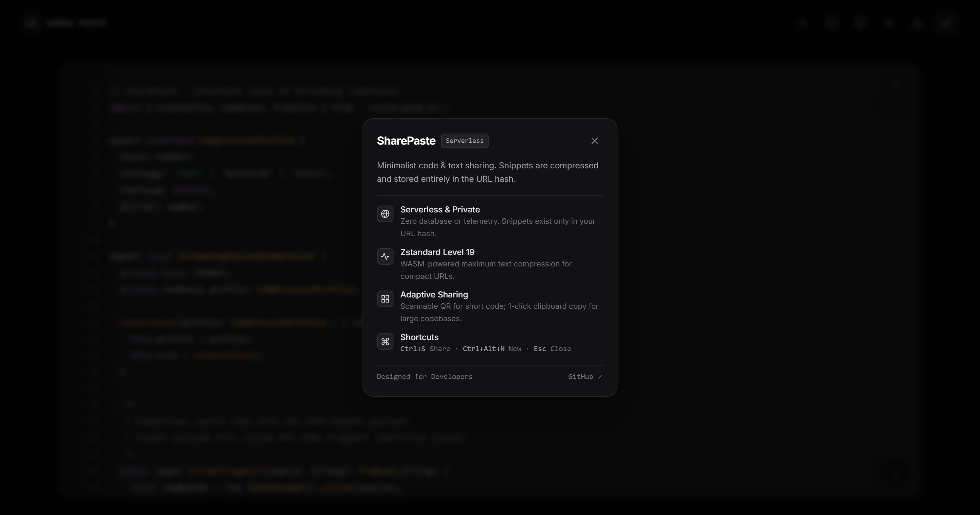980x515 pixels.
Task: Click the "Scannable QR for short code" description
Action: point(499,313)
